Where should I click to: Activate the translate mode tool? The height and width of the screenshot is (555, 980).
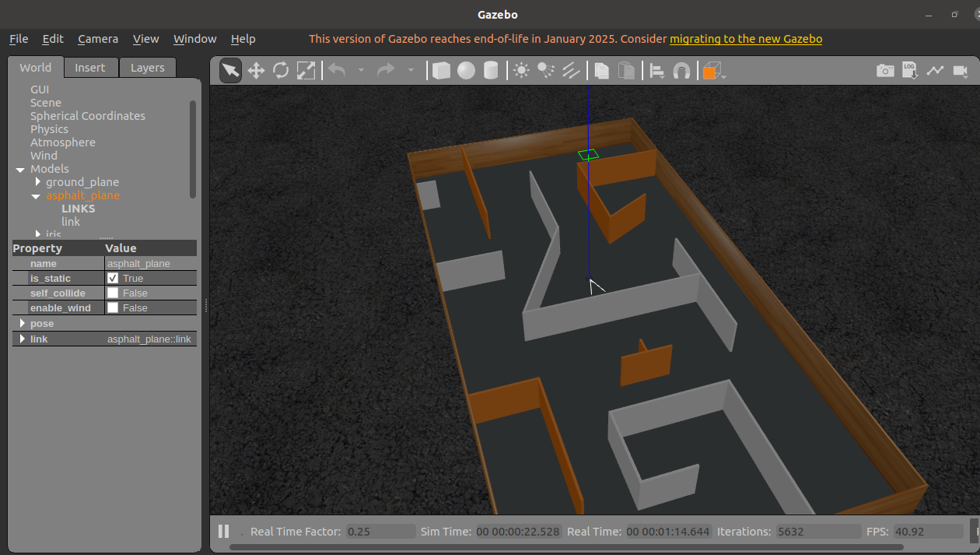click(256, 71)
